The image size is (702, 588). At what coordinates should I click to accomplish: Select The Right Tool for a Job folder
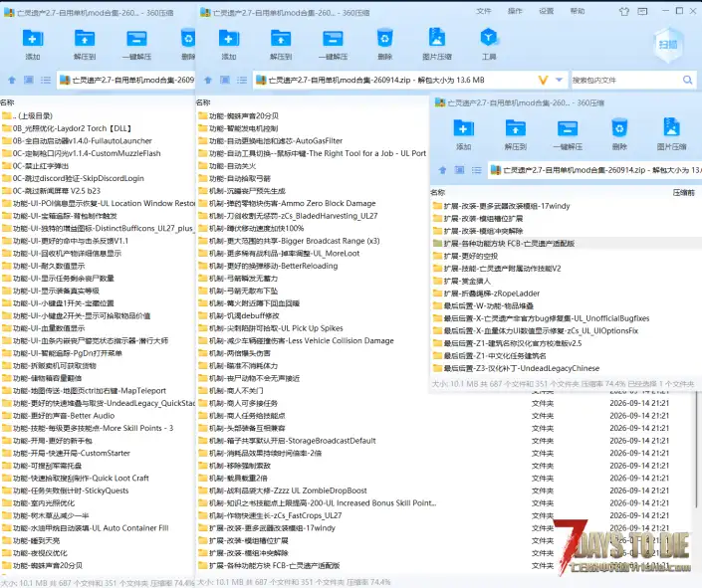tap(313, 153)
